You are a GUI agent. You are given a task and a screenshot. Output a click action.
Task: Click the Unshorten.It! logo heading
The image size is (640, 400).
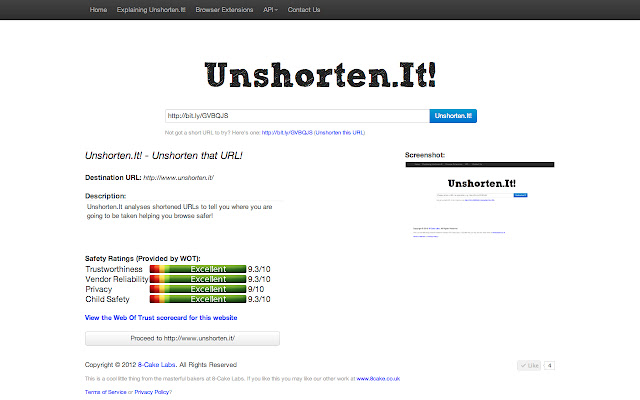click(x=320, y=75)
